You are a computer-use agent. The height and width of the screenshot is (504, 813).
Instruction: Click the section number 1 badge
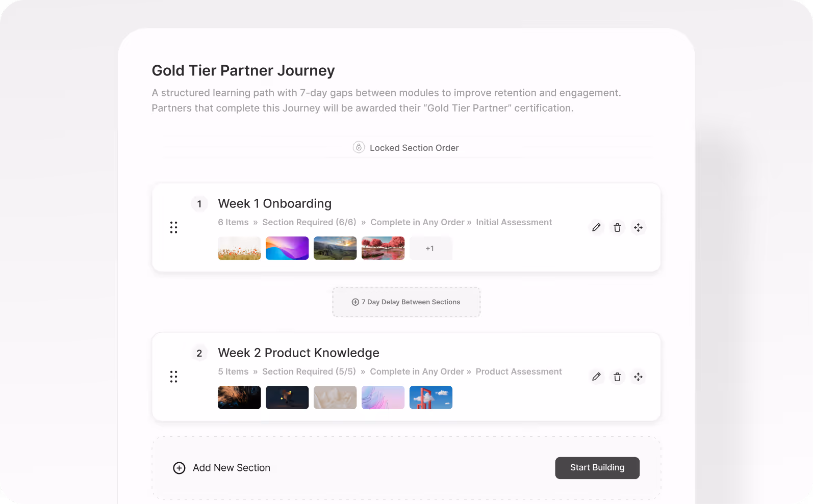199,204
